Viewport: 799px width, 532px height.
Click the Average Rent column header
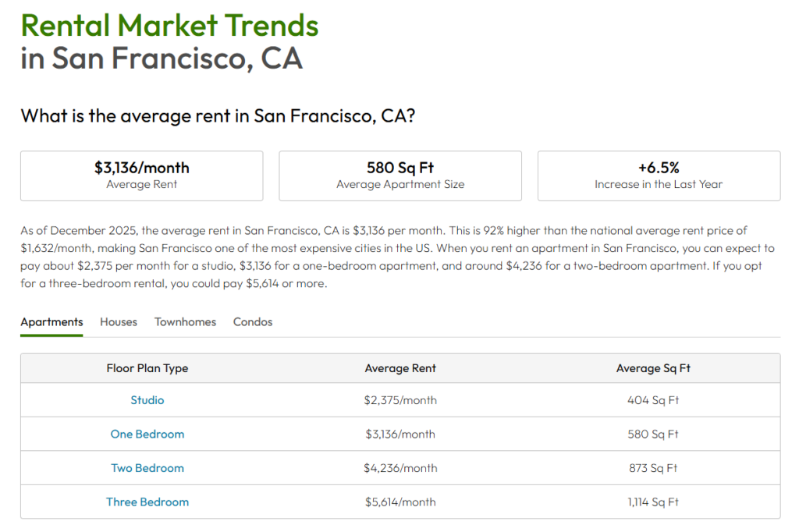(400, 368)
